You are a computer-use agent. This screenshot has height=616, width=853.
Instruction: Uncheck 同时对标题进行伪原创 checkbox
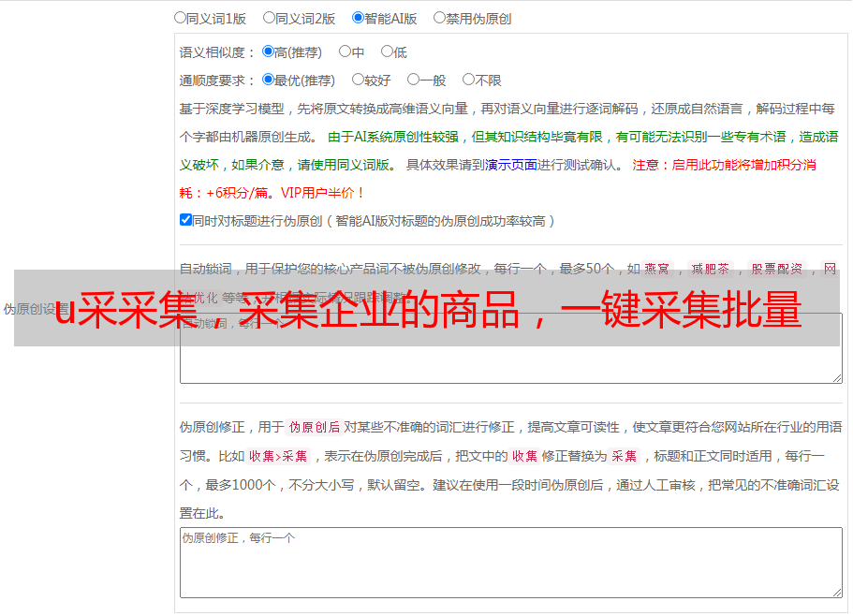pyautogui.click(x=185, y=220)
